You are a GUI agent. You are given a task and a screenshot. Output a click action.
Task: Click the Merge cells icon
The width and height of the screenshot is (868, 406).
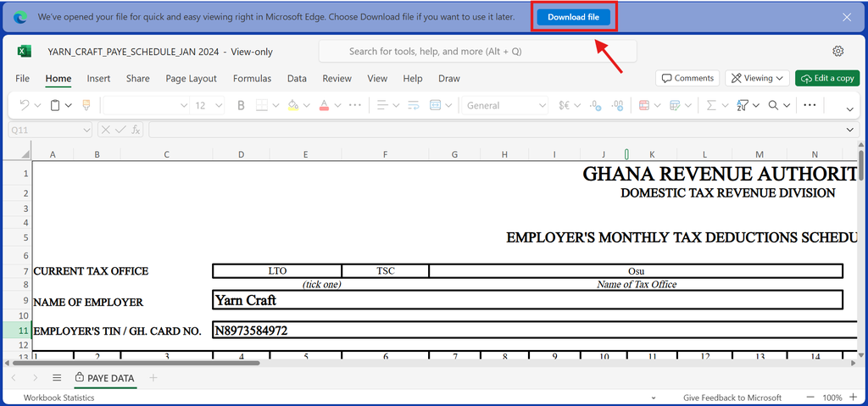point(436,105)
